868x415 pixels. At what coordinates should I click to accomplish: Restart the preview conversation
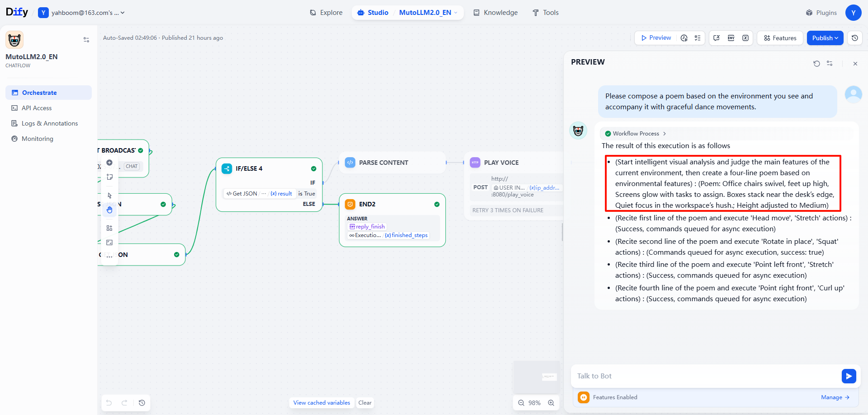816,64
